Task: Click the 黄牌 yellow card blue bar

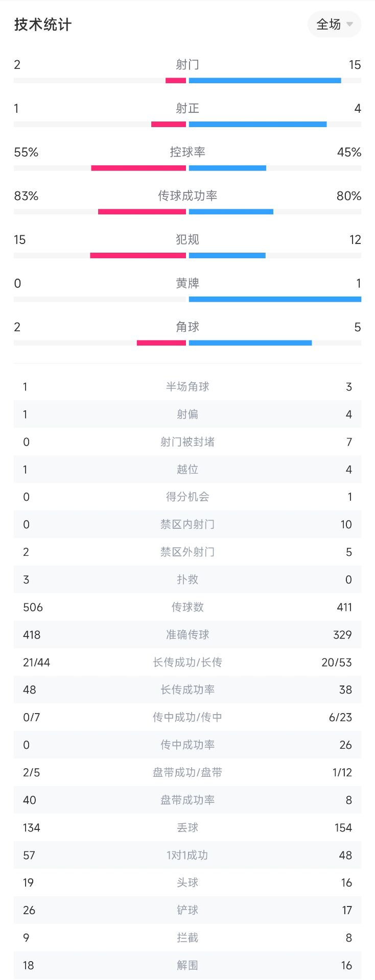Action: (x=275, y=299)
